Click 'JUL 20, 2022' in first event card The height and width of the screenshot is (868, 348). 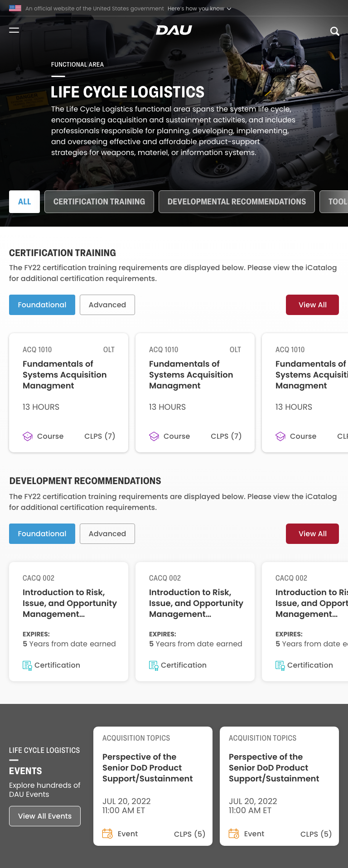[x=126, y=801]
